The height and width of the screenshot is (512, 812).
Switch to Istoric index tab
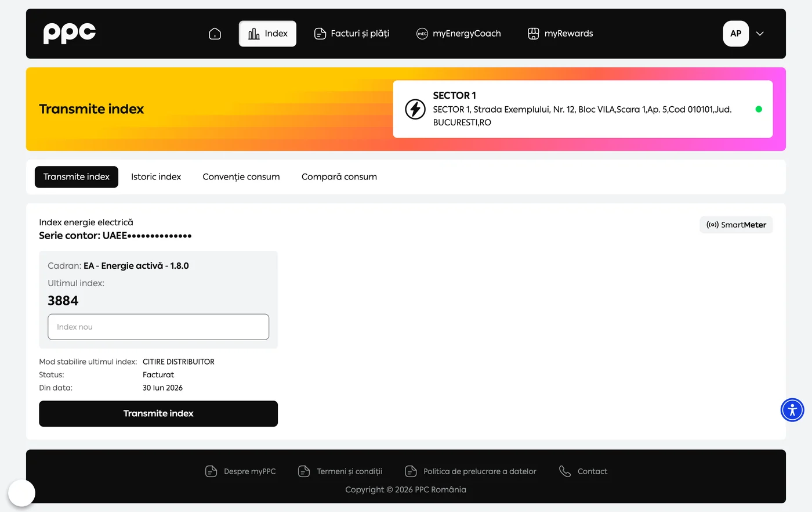pos(156,177)
